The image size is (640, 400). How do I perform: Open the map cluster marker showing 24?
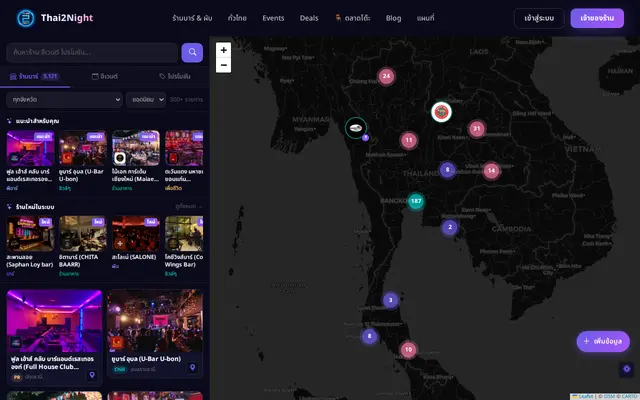(x=386, y=76)
